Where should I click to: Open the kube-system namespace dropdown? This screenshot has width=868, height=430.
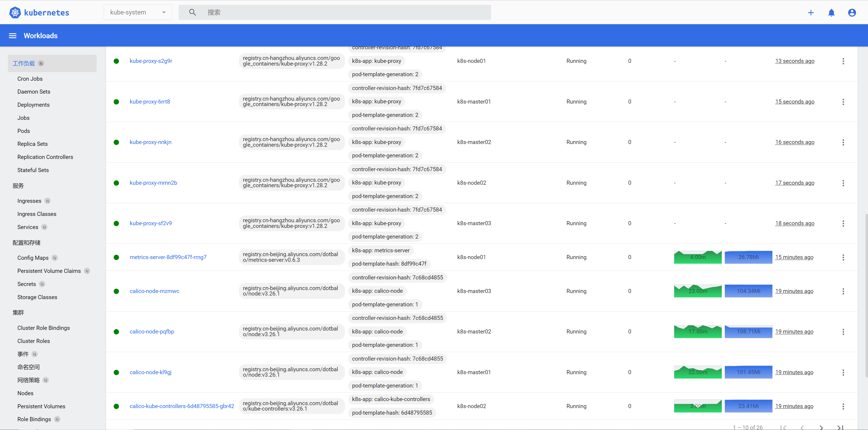click(138, 12)
